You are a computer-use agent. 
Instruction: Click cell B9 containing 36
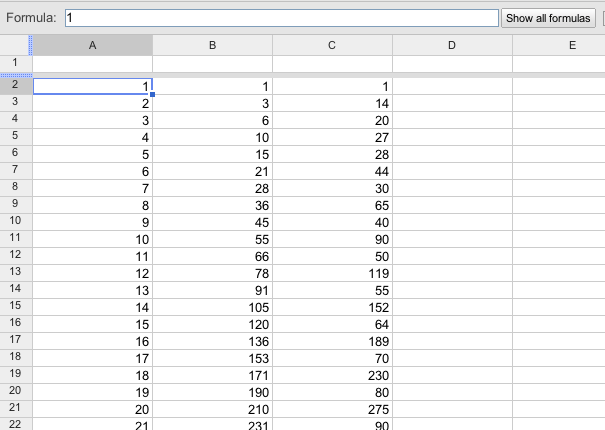click(213, 205)
